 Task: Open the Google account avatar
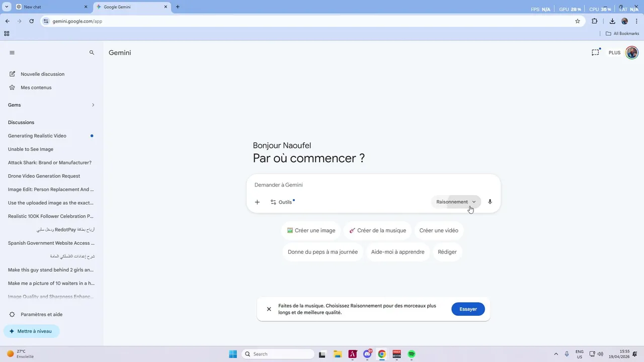pyautogui.click(x=632, y=53)
